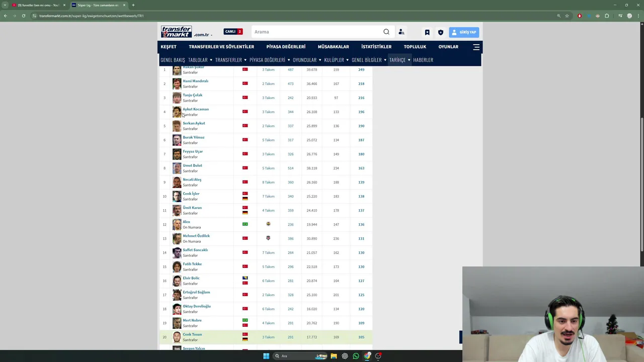Open the hamburger menu icon

coord(476,47)
